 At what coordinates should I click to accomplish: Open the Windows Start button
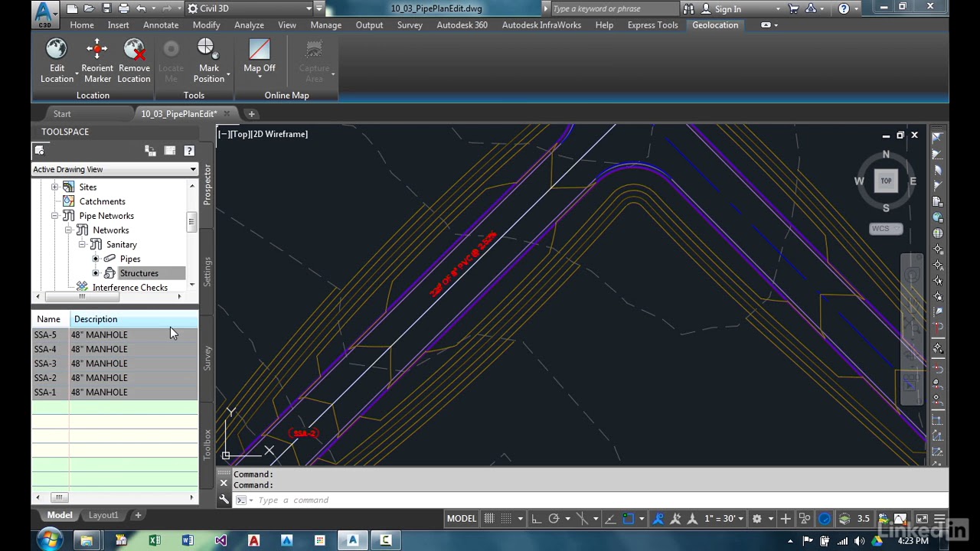click(x=50, y=540)
